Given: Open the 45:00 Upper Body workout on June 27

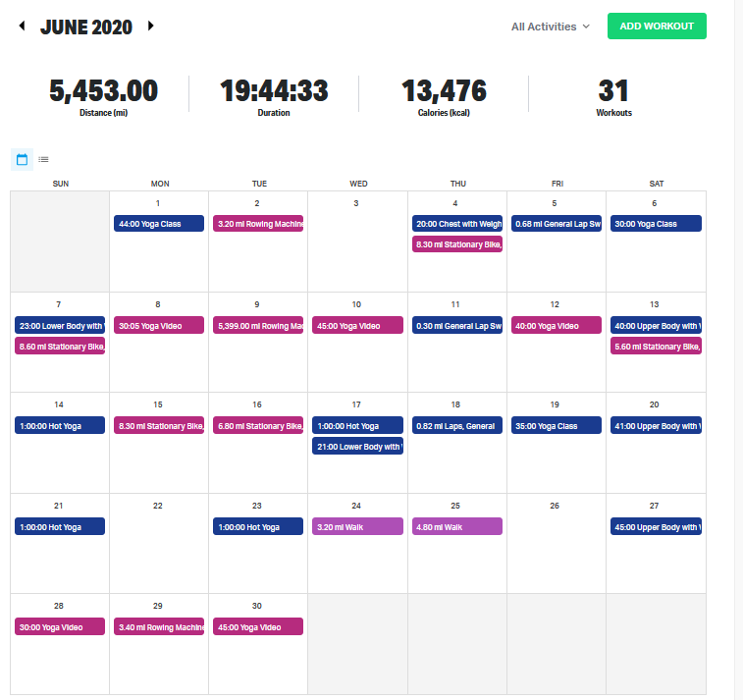Looking at the screenshot, I should (655, 527).
